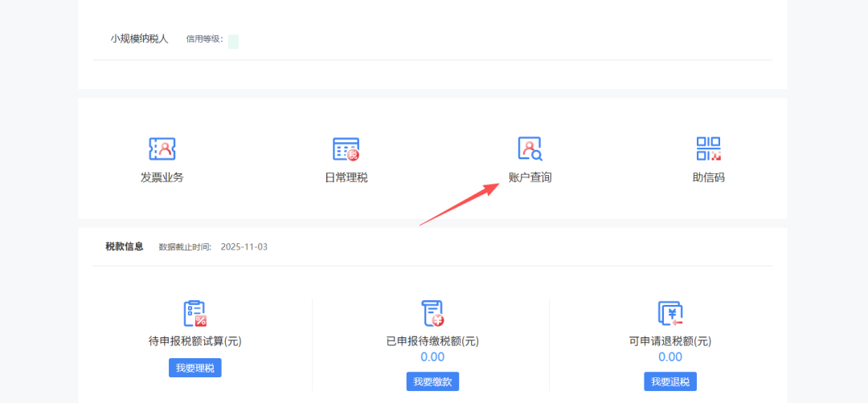Click the 发票业务 text label
Screen dimensions: 868x403
tap(162, 177)
